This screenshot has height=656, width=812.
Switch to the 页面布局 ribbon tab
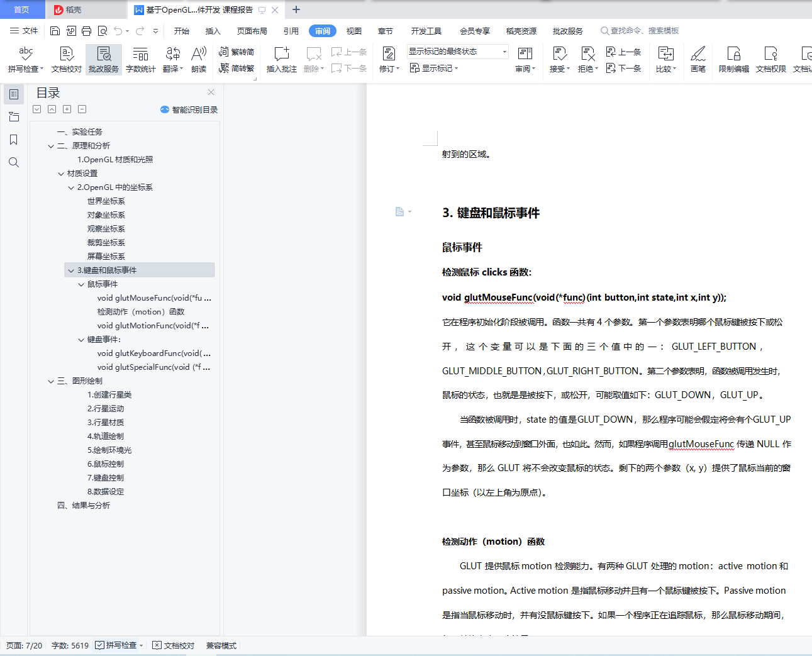tap(252, 31)
